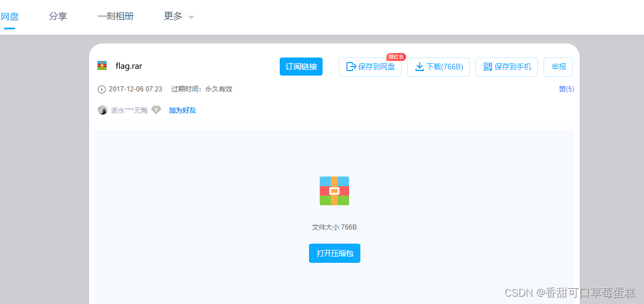Download the file with 下载(766B)

tap(438, 67)
